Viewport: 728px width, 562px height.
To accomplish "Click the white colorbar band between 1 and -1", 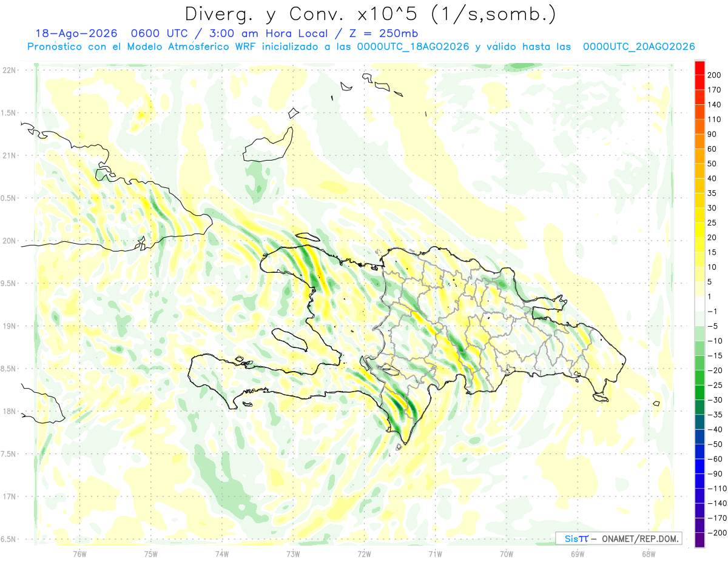I will [699, 304].
